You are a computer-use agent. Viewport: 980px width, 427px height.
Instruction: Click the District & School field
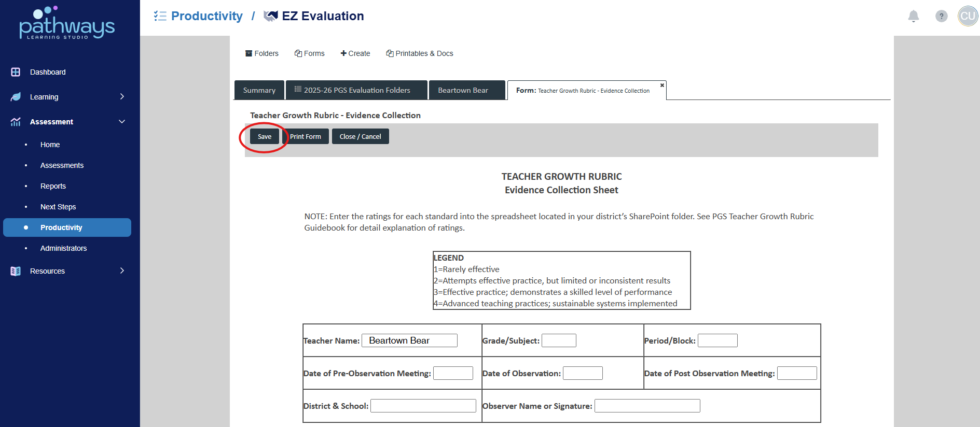[423, 406]
